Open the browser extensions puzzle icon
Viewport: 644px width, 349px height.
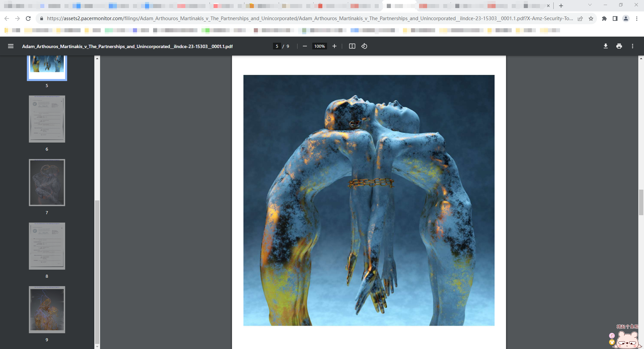pos(604,18)
